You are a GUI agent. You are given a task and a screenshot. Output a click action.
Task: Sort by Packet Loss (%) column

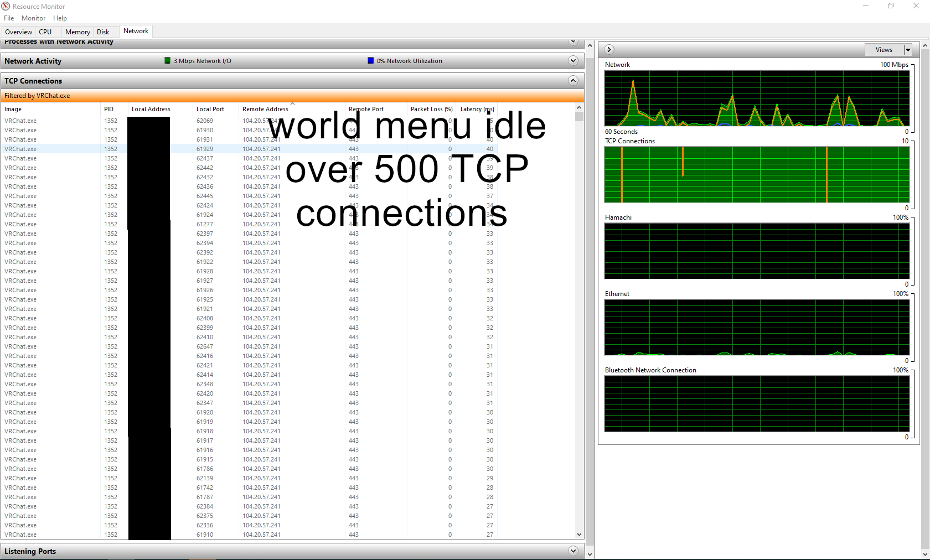click(x=432, y=109)
